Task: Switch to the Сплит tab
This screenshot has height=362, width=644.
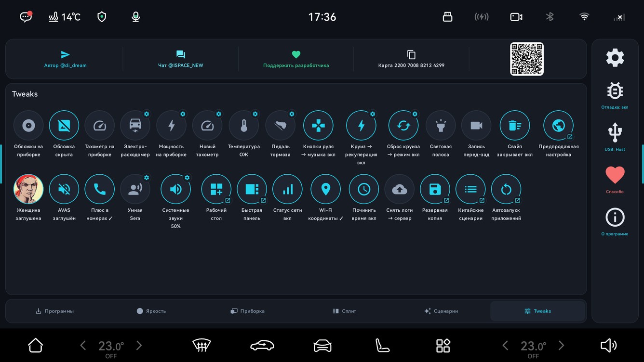Action: (x=344, y=311)
